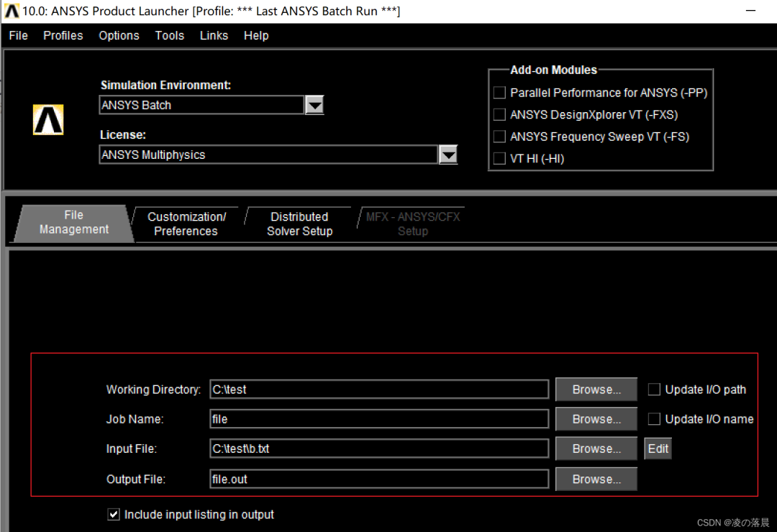Open the Tools menu
This screenshot has height=532, width=777.
(169, 35)
